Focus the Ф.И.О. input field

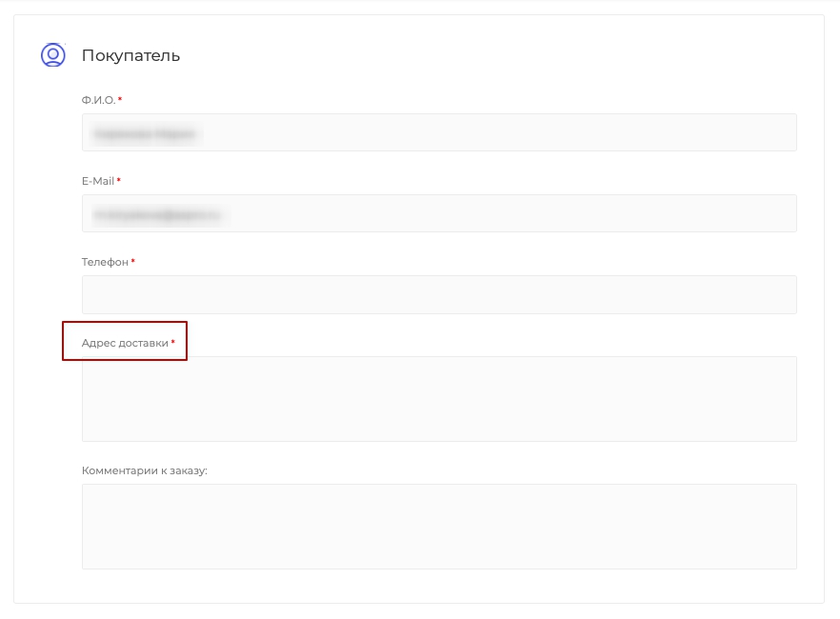(x=439, y=132)
